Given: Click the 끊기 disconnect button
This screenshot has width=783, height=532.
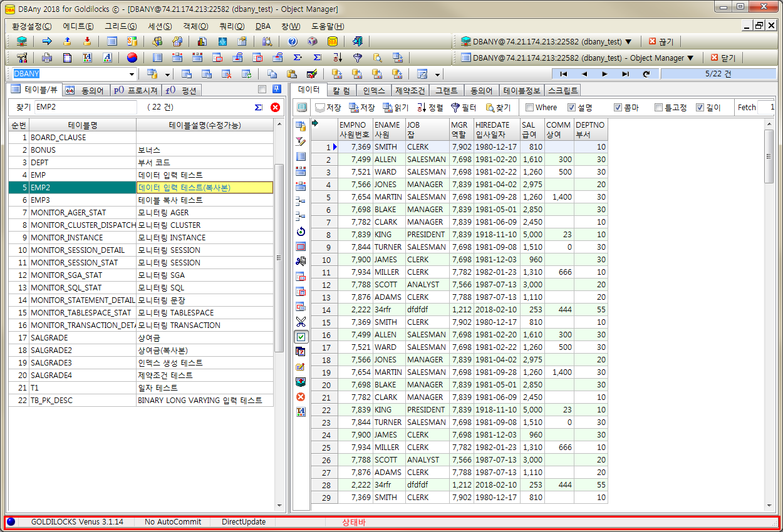Looking at the screenshot, I should click(x=660, y=41).
